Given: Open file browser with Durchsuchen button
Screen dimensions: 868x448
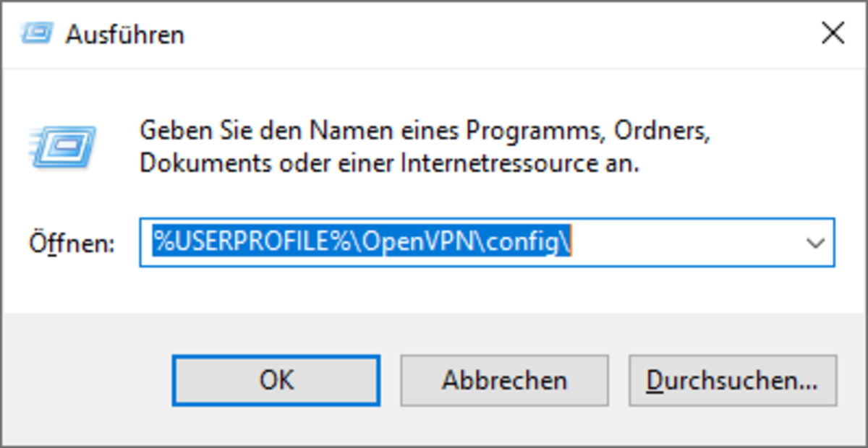Looking at the screenshot, I should pos(732,380).
